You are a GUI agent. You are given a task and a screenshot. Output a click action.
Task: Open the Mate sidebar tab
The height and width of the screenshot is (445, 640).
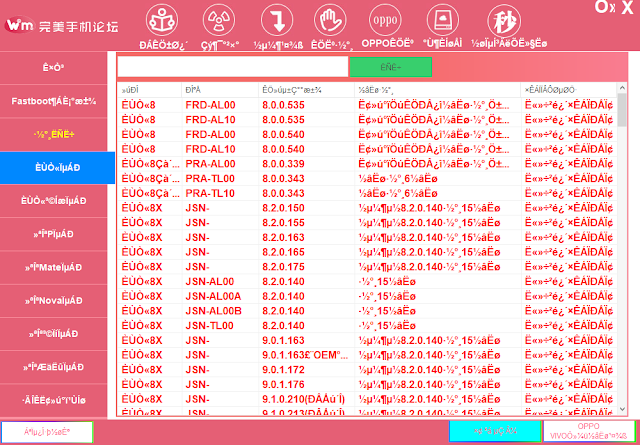53,267
